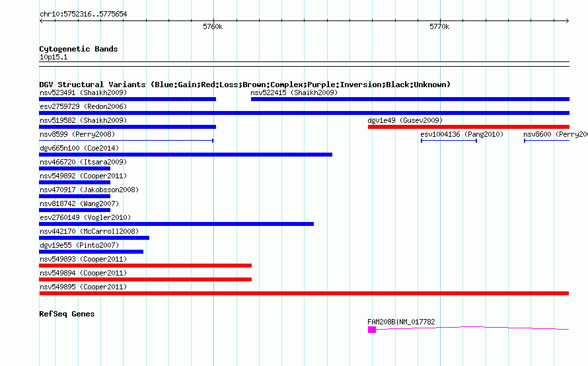This screenshot has width=588, height=366.
Task: Click the Cytogenetic Bands track title
Action: pos(79,49)
